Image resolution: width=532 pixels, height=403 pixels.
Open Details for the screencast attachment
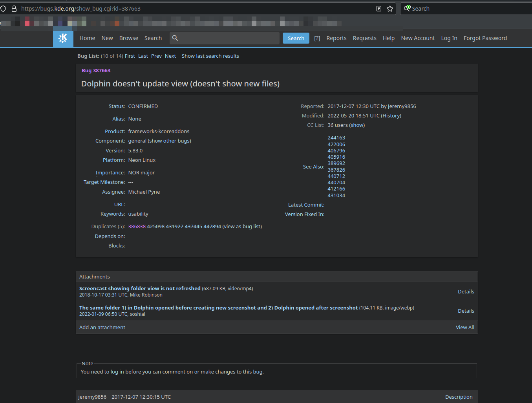coord(466,292)
